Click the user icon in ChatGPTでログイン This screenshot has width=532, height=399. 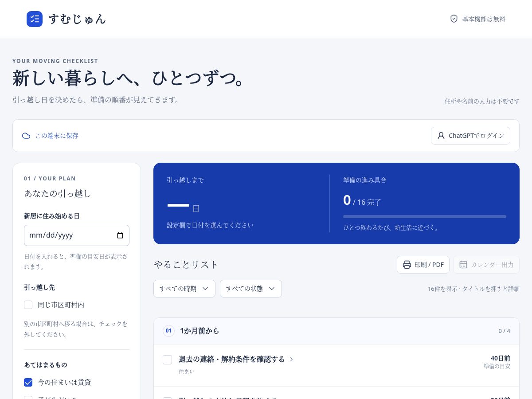(x=441, y=136)
